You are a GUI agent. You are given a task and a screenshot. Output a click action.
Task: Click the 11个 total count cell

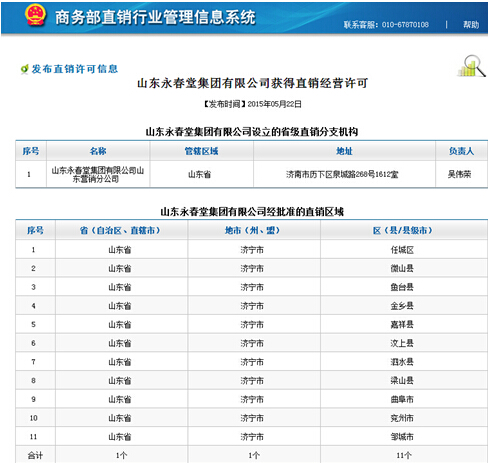(x=404, y=455)
